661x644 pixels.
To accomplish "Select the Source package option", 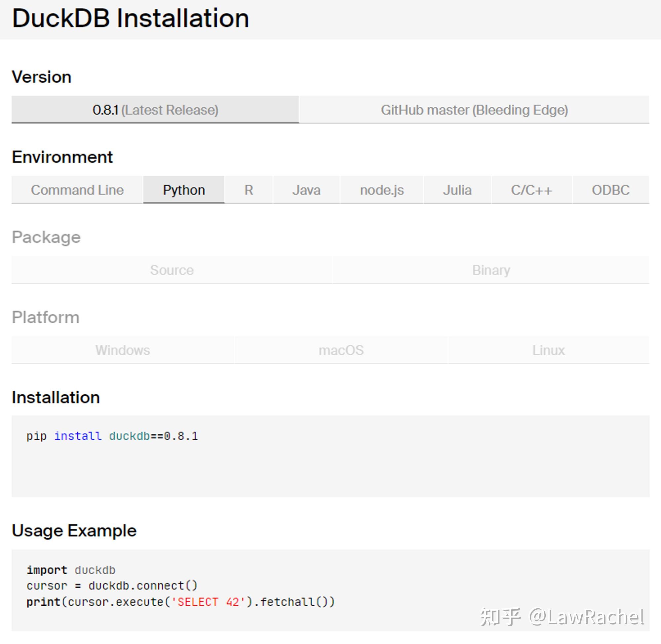I will click(172, 270).
